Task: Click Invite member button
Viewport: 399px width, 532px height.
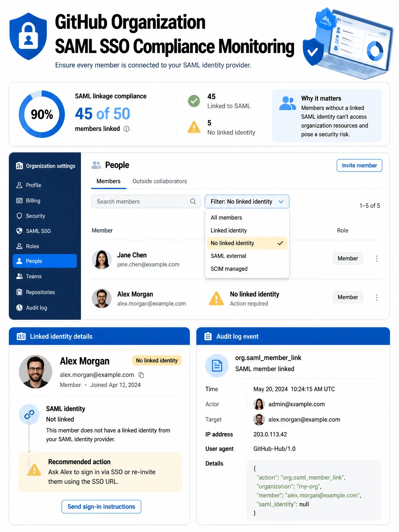Action: pyautogui.click(x=359, y=165)
